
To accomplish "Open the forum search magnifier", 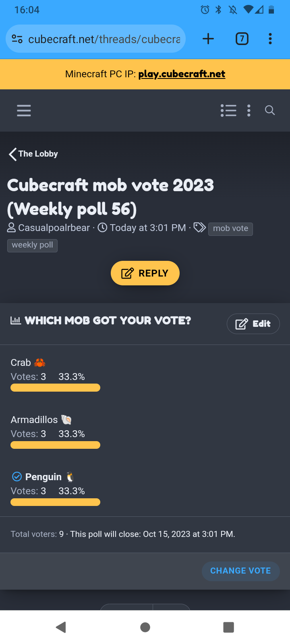I will (270, 110).
